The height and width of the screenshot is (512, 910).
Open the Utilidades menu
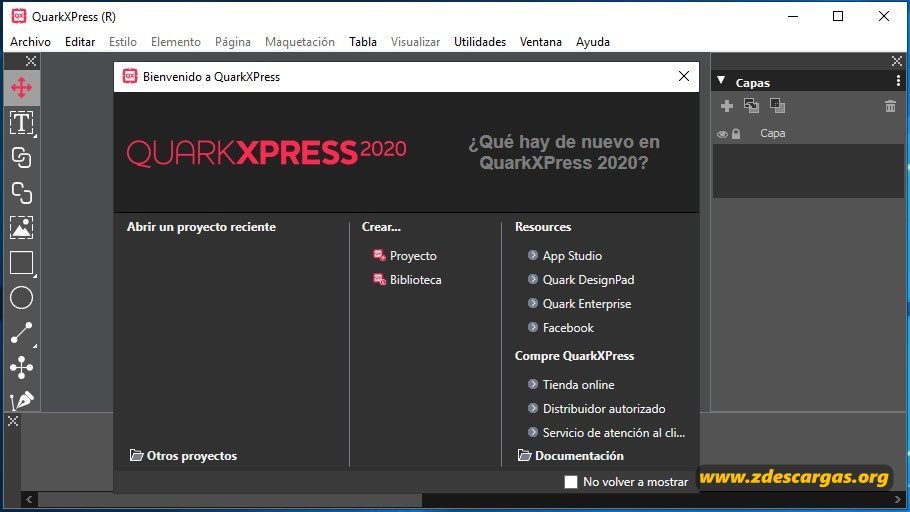tap(480, 42)
